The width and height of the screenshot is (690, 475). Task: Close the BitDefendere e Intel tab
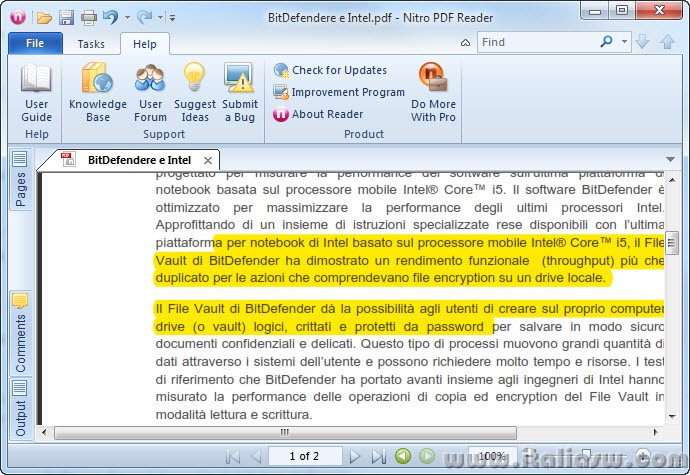pos(208,160)
